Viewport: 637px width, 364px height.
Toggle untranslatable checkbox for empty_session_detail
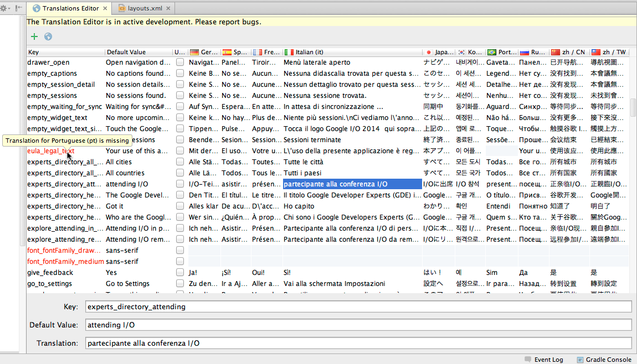(x=180, y=85)
